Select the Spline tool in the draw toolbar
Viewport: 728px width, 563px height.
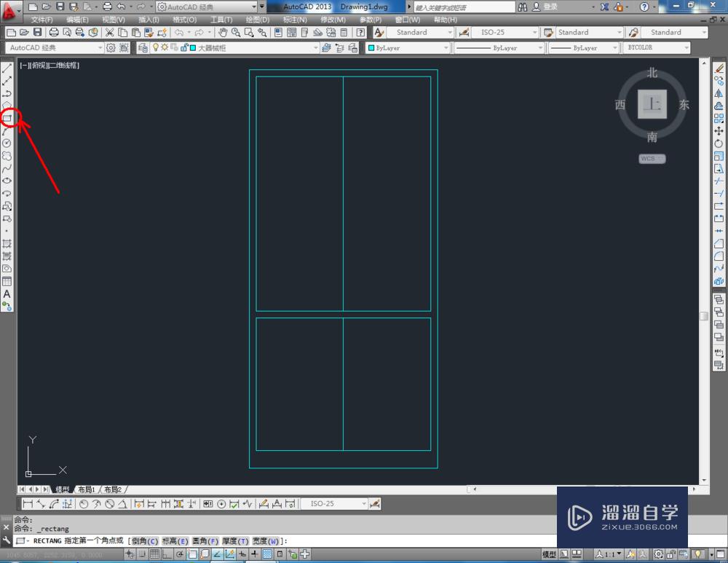point(7,169)
